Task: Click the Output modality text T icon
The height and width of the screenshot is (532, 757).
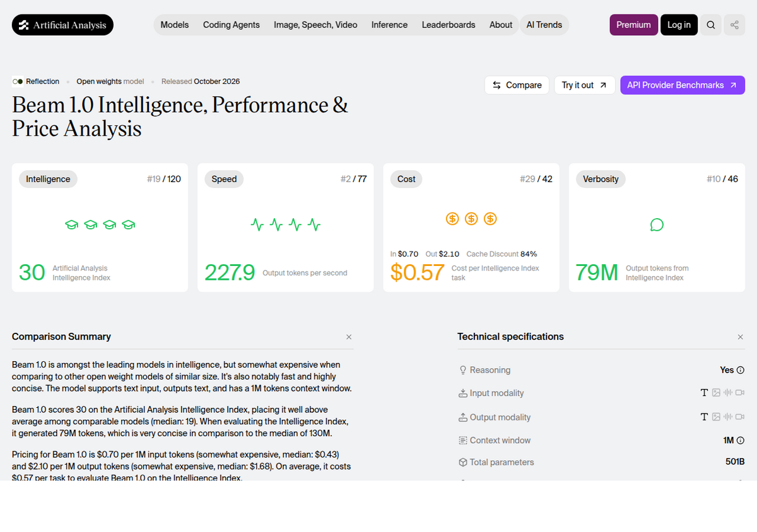Action: 705,417
